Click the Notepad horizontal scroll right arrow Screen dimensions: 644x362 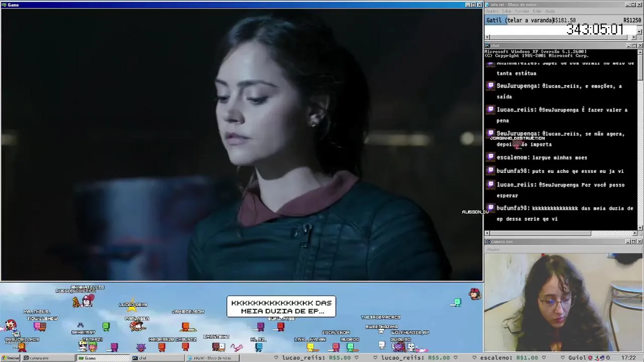634,37
